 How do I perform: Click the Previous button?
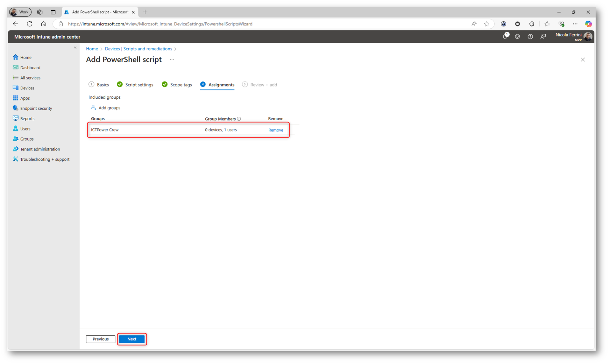[101, 339]
